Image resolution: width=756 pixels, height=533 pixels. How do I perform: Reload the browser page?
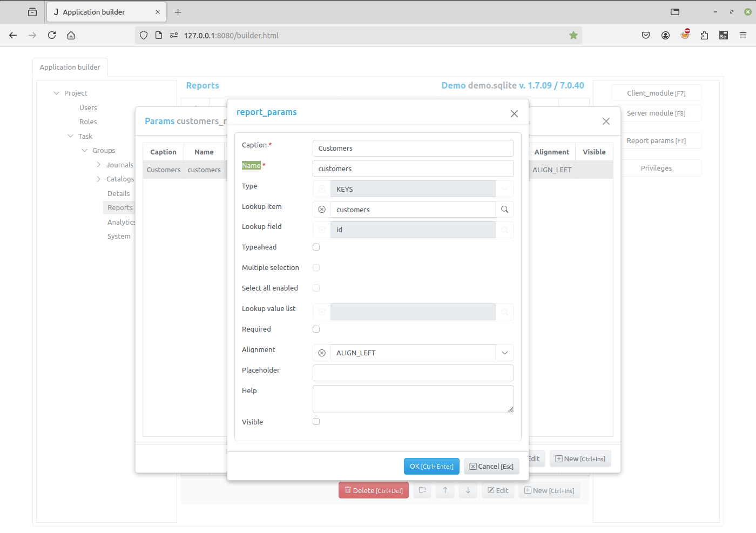[x=52, y=36]
